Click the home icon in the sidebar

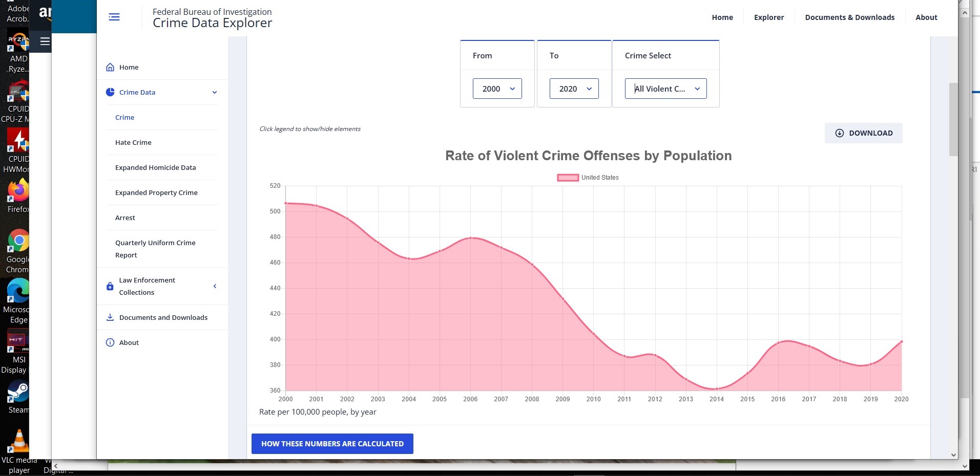click(x=110, y=67)
